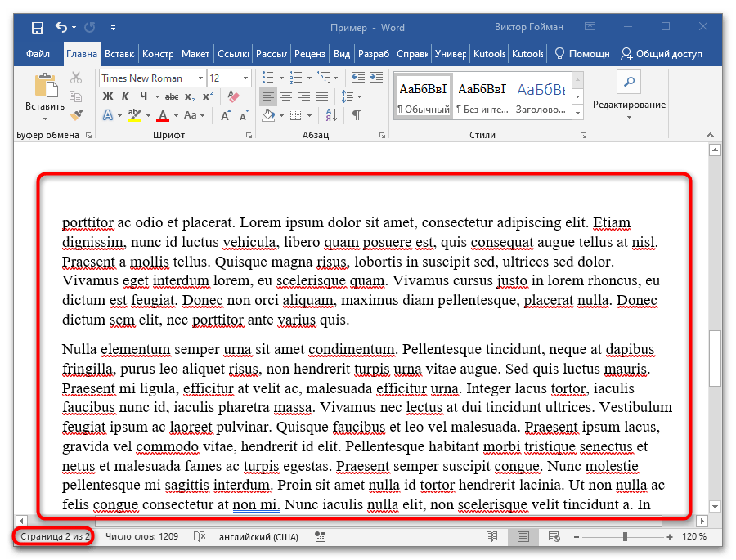Customize the Quick Access Toolbar

coord(113,28)
